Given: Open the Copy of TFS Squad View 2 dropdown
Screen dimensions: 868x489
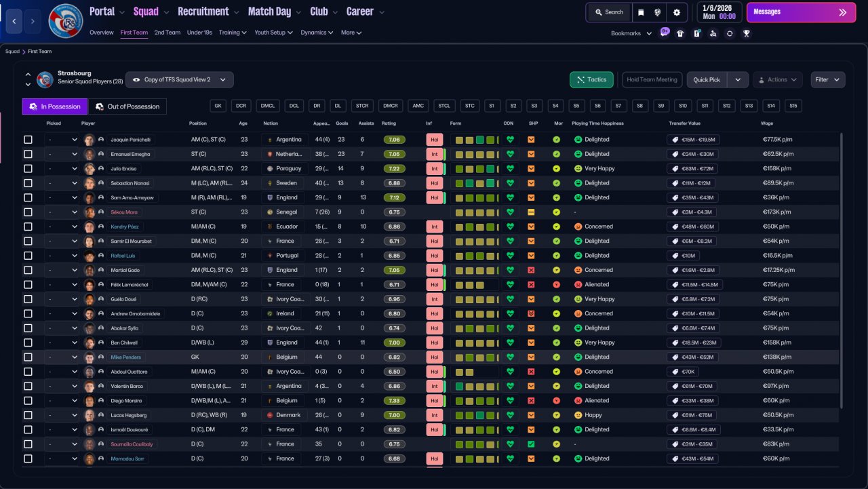Looking at the screenshot, I should [180, 79].
